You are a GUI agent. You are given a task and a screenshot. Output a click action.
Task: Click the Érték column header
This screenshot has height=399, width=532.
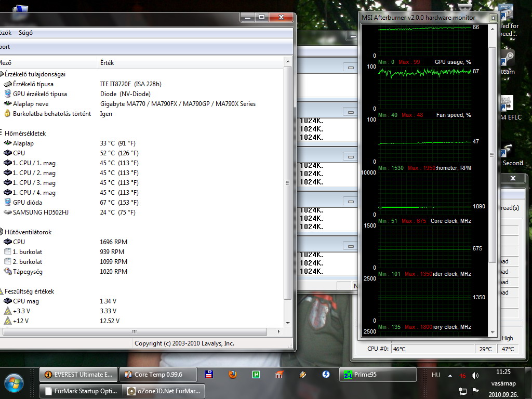tap(190, 63)
